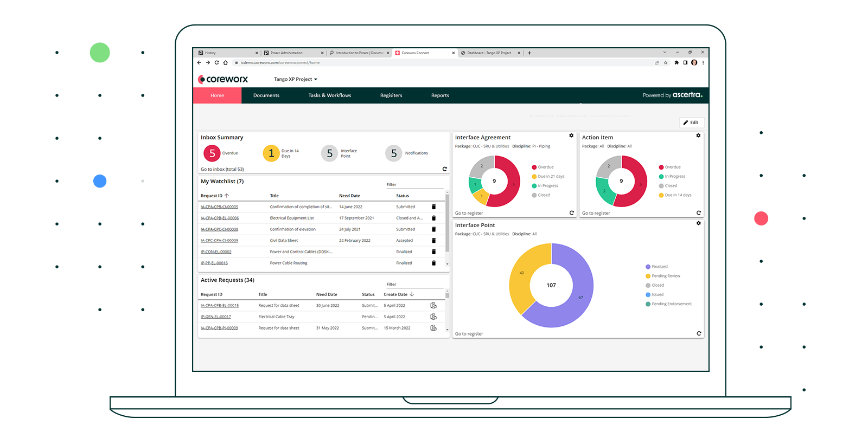Screen dimensions: 868x438
Task: Remove Power and Control Cables watchlist row
Action: point(433,252)
